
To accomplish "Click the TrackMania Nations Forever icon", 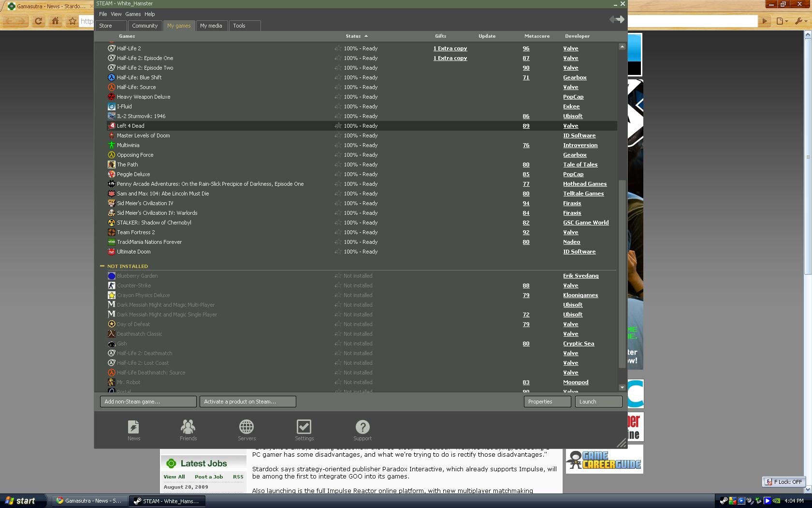I will [x=112, y=242].
